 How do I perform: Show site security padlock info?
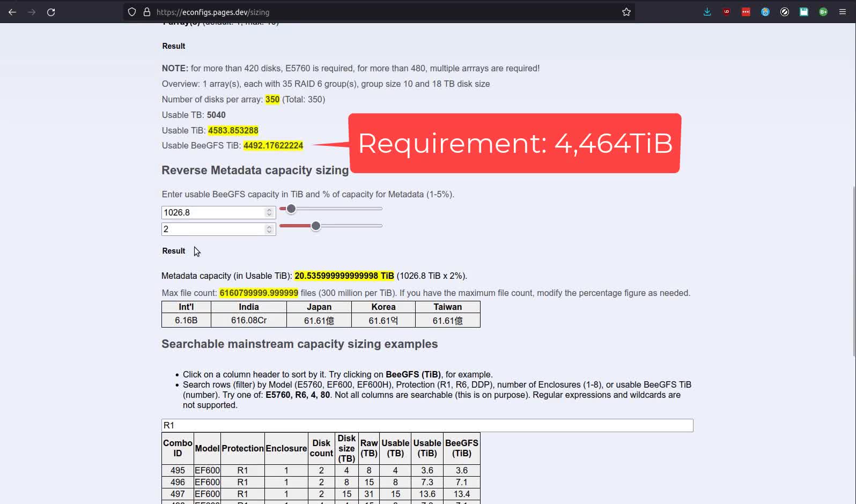click(x=147, y=12)
